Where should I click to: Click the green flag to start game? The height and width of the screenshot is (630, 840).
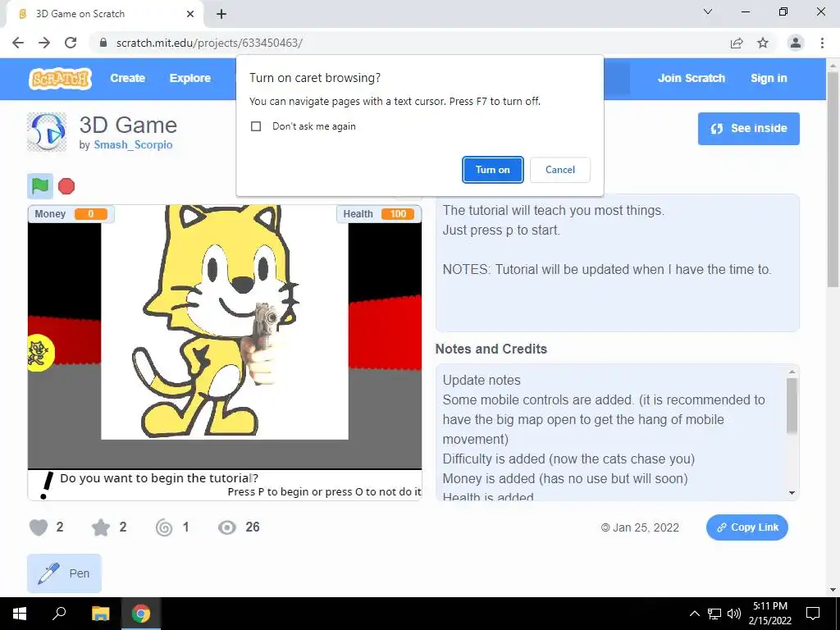click(40, 186)
